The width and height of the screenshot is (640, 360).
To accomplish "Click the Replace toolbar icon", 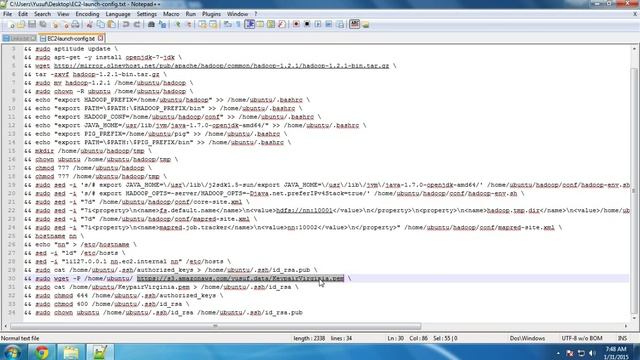I will tap(162, 24).
